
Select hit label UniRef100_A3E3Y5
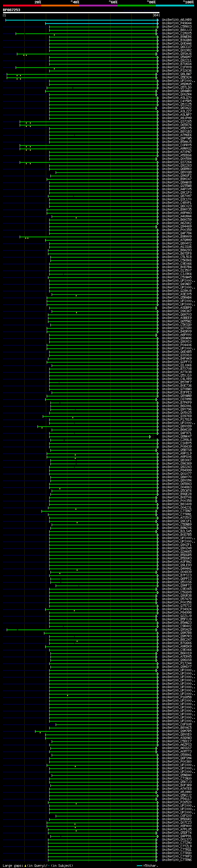(177, 294)
